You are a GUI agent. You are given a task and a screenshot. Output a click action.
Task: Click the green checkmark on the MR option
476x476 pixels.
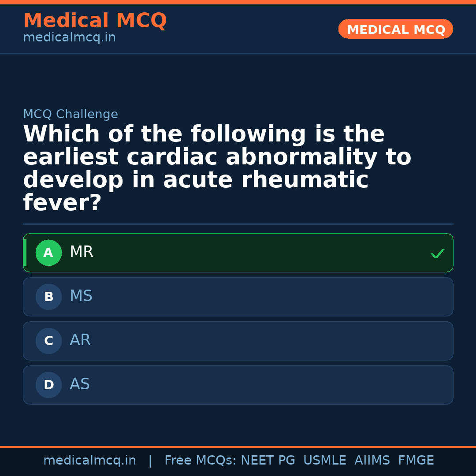tap(437, 253)
